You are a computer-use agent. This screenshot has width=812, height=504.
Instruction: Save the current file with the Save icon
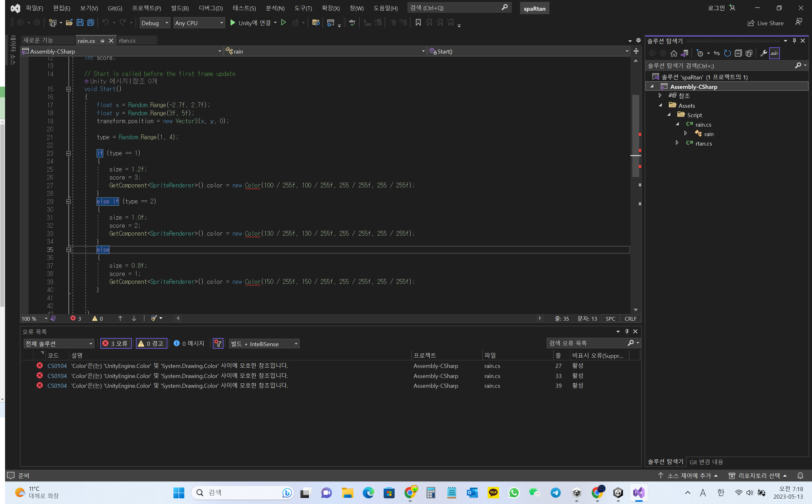click(x=80, y=23)
